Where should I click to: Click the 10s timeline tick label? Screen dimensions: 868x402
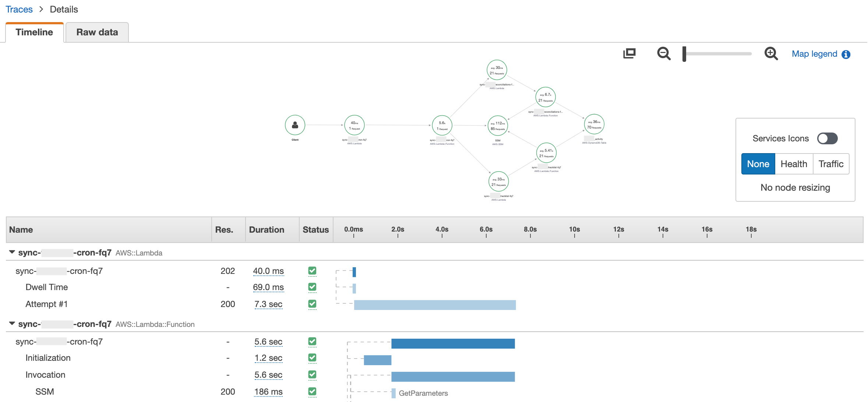tap(574, 229)
